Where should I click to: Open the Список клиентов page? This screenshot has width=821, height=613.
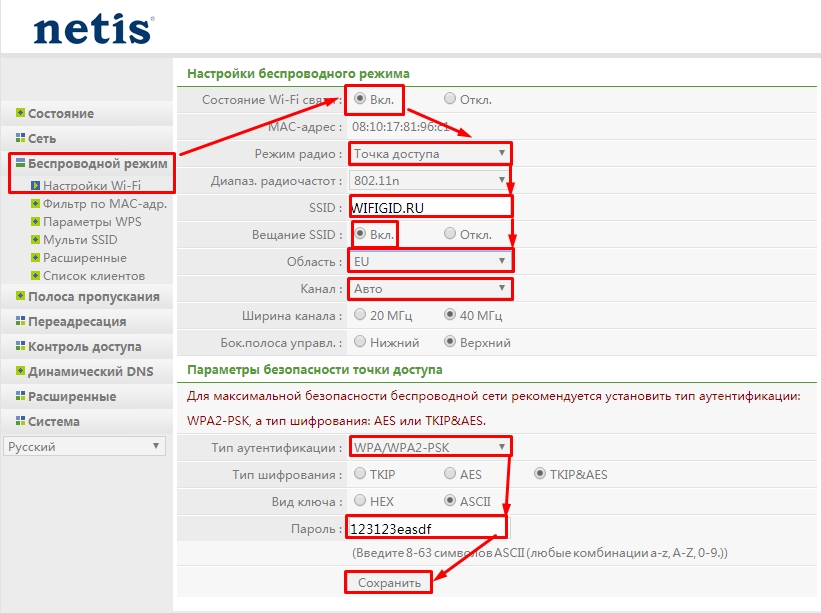click(x=94, y=275)
